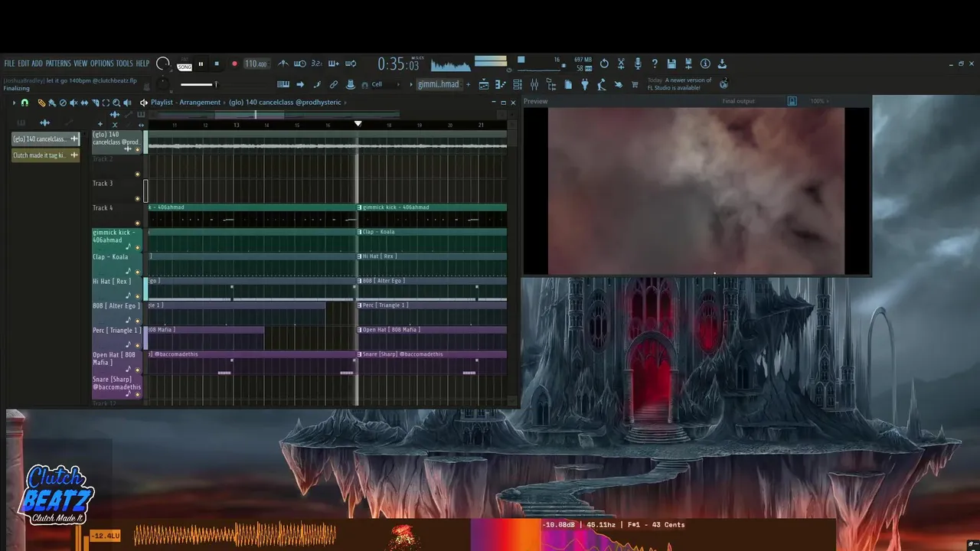This screenshot has width=980, height=551.
Task: Click the tempo field showing 110.400
Action: [256, 64]
